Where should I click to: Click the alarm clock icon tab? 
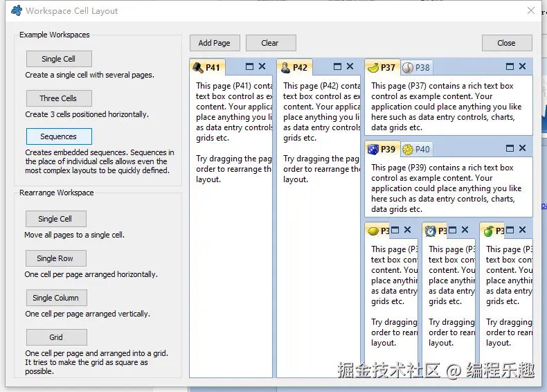pos(435,231)
